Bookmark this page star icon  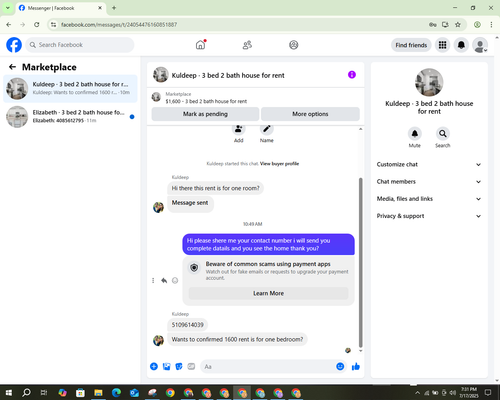pos(458,25)
